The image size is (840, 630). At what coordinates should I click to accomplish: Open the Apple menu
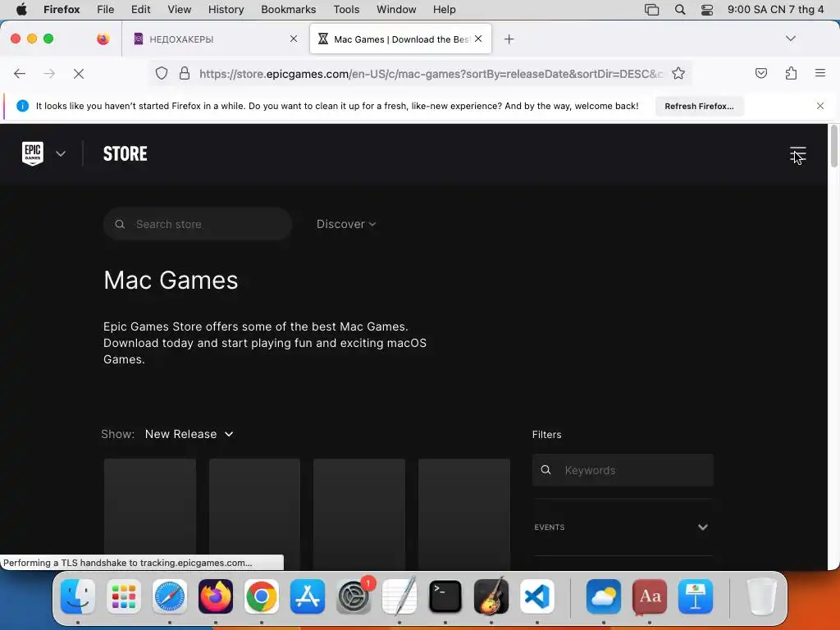(21, 10)
